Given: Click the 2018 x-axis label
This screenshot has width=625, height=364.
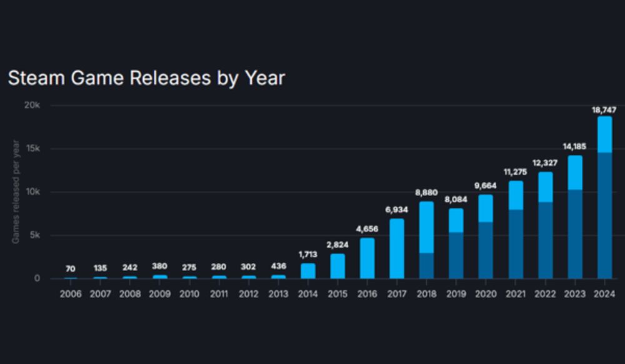Looking at the screenshot, I should pyautogui.click(x=426, y=294).
